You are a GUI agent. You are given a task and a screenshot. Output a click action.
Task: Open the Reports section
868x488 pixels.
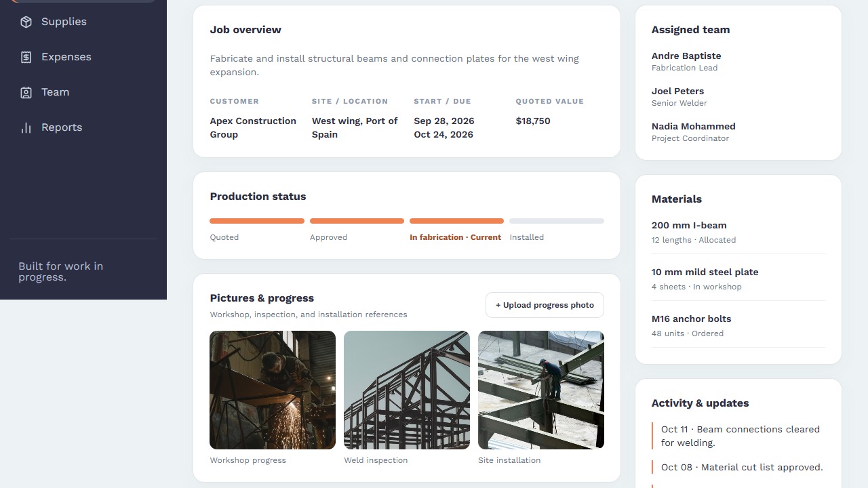(x=83, y=127)
